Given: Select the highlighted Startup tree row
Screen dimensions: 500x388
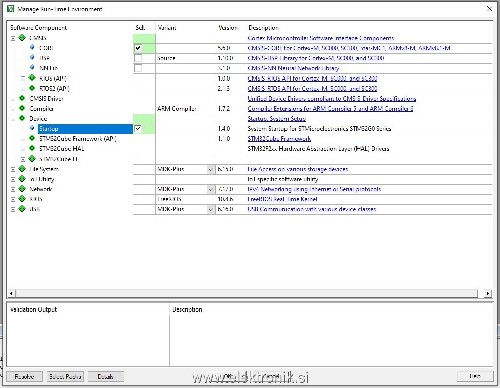Looking at the screenshot, I should tap(85, 129).
